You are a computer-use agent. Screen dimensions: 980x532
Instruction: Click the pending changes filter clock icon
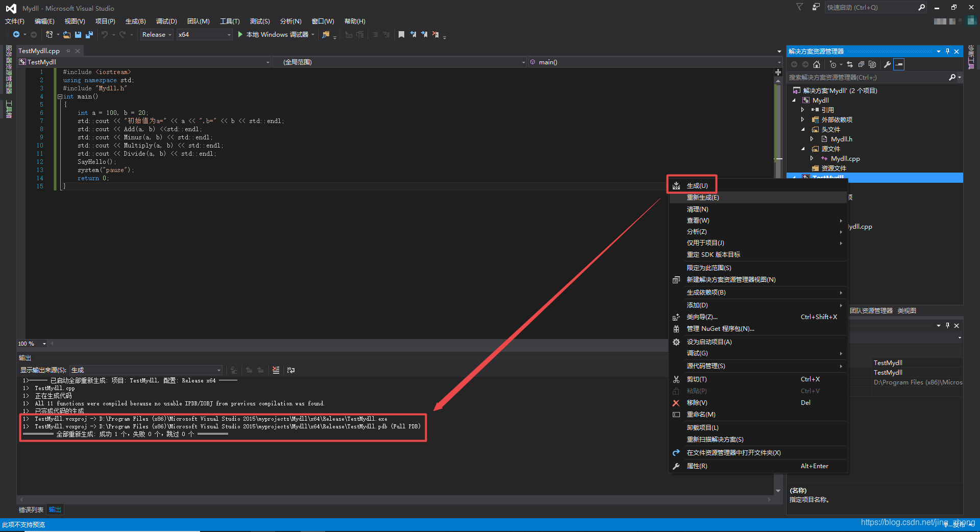pyautogui.click(x=833, y=64)
